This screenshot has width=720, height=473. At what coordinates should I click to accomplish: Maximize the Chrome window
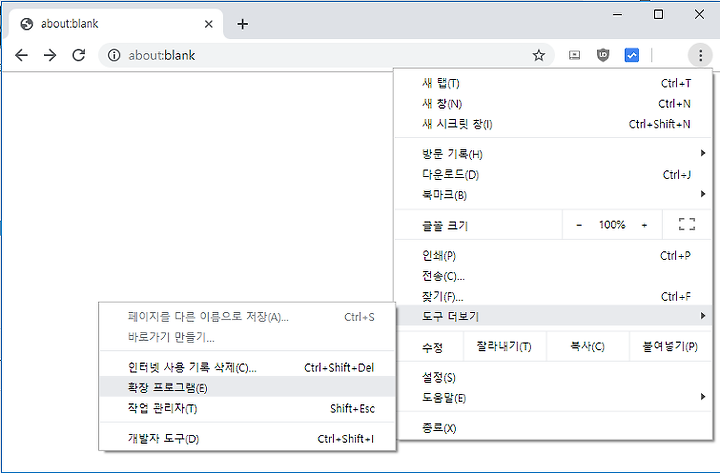(658, 15)
